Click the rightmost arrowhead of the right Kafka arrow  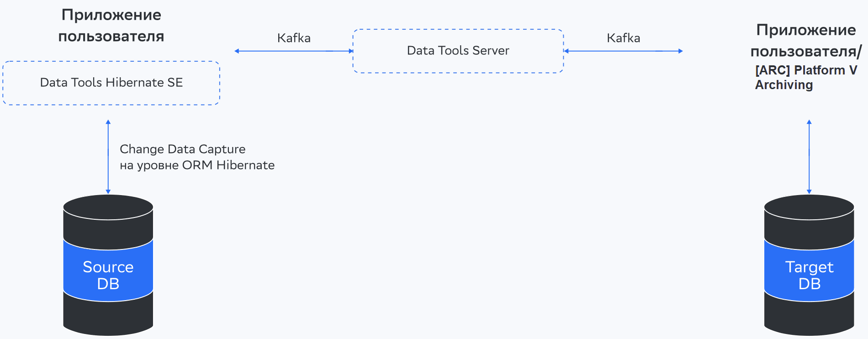681,51
